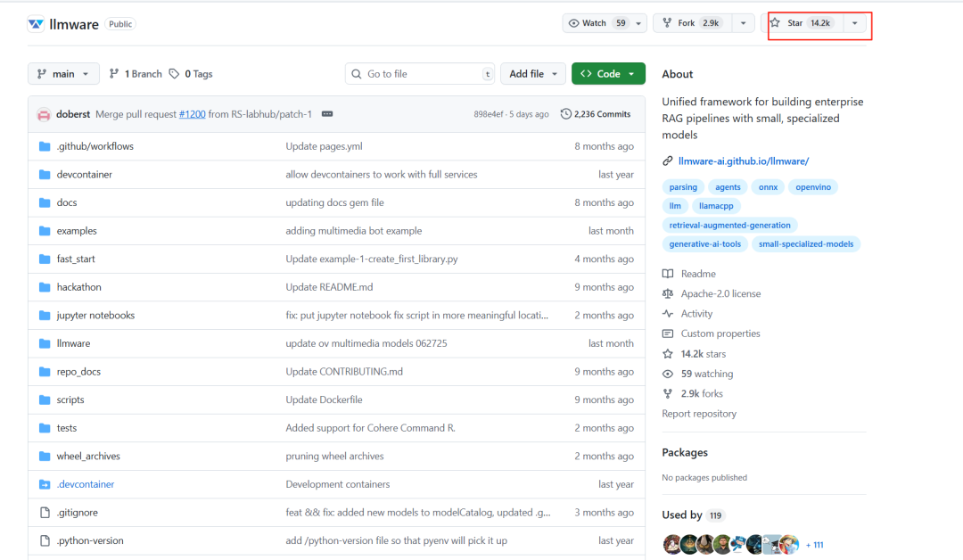
Task: Click the search magnifier icon in Go to file
Action: (356, 74)
